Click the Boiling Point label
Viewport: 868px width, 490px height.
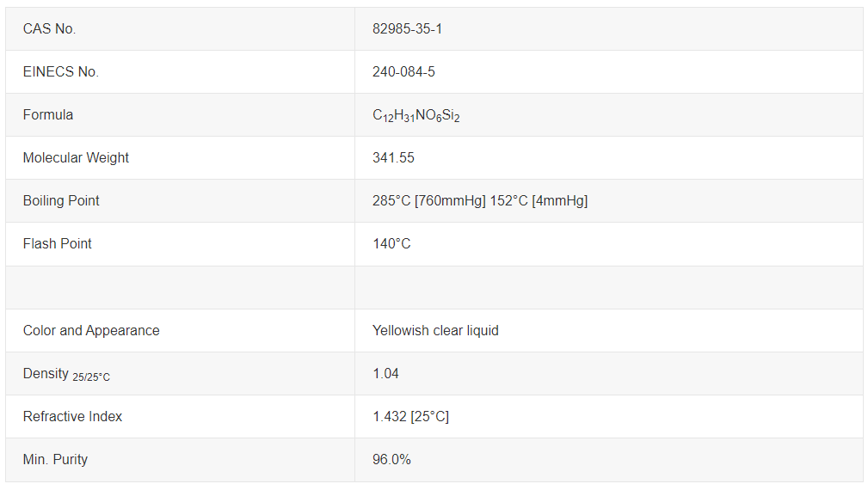(x=61, y=201)
